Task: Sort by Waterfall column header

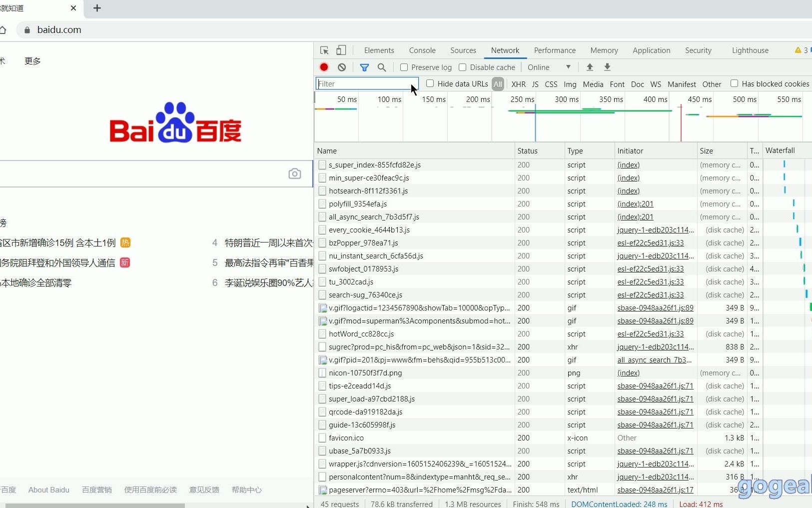Action: [x=787, y=151]
